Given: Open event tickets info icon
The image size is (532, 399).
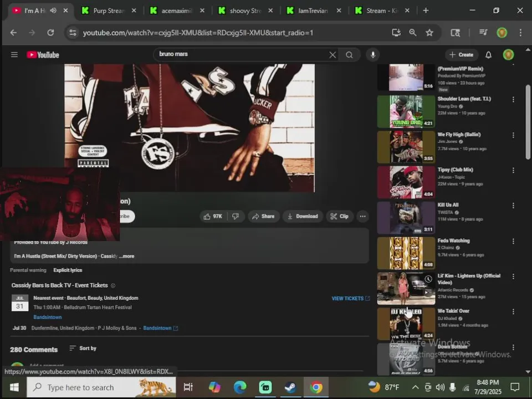Looking at the screenshot, I should (x=113, y=286).
